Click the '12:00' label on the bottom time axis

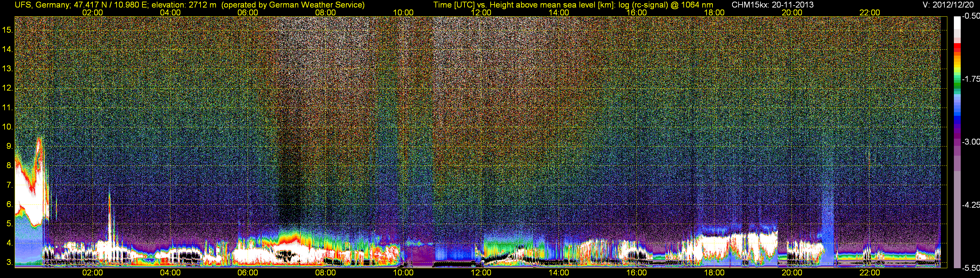(481, 273)
